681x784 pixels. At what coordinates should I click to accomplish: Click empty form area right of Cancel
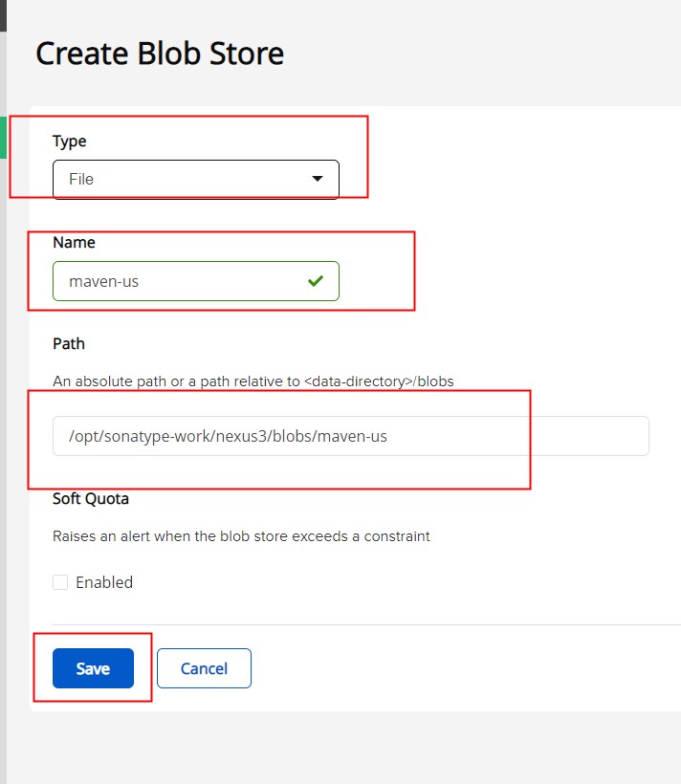459,668
